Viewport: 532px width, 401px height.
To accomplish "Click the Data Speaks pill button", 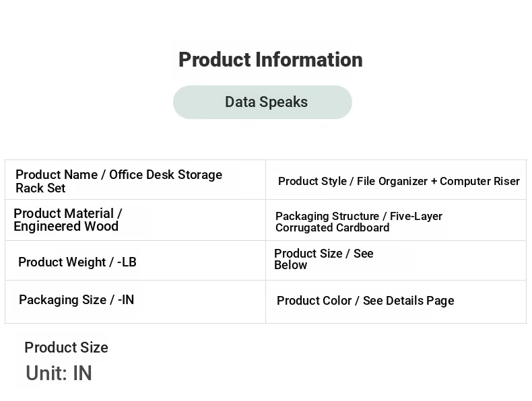I will tap(263, 102).
